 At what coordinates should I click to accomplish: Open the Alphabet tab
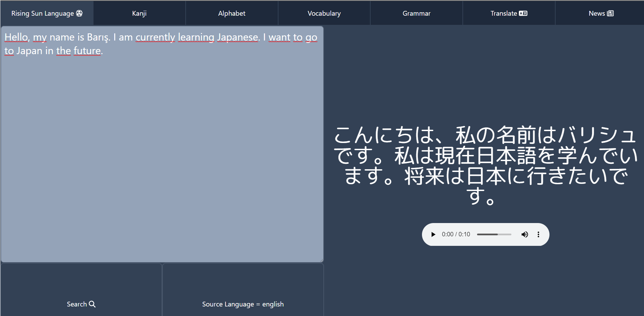coord(232,13)
